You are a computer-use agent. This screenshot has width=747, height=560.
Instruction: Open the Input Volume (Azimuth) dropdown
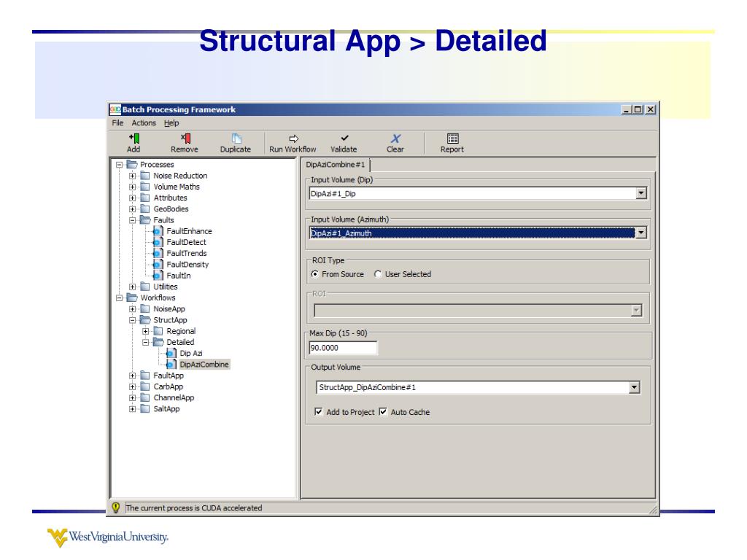[641, 233]
